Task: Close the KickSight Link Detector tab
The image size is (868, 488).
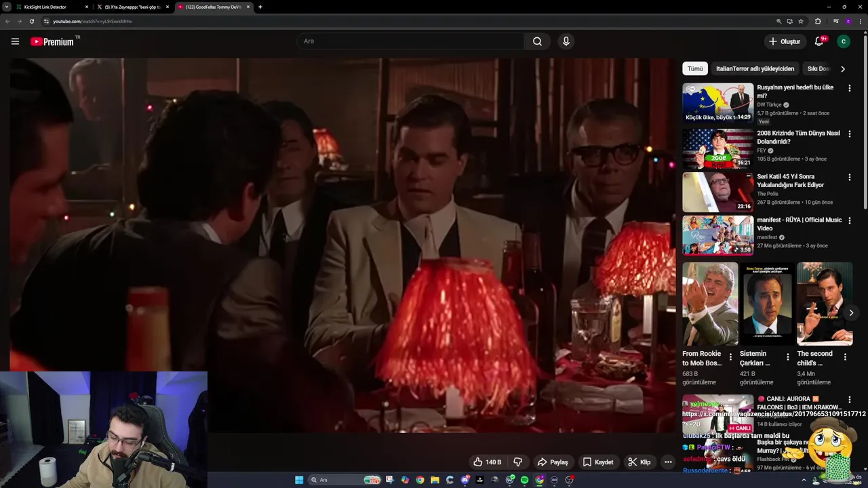Action: pos(87,7)
